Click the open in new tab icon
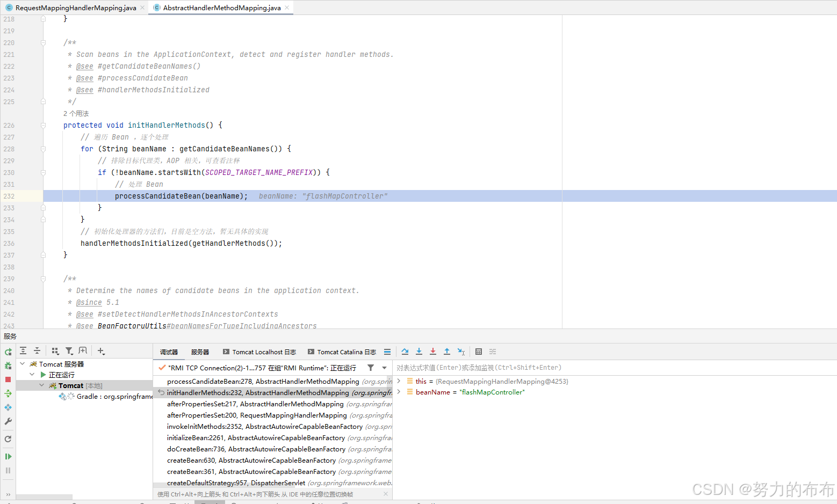837x504 pixels. tap(83, 351)
